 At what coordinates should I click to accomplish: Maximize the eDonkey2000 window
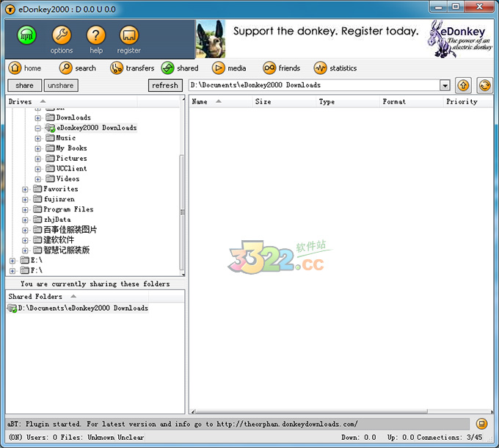456,7
